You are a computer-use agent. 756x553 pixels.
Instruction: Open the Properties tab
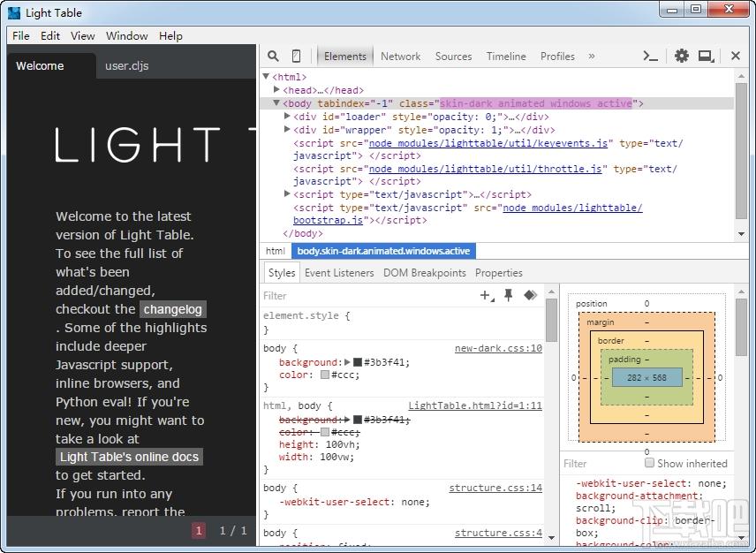click(498, 272)
